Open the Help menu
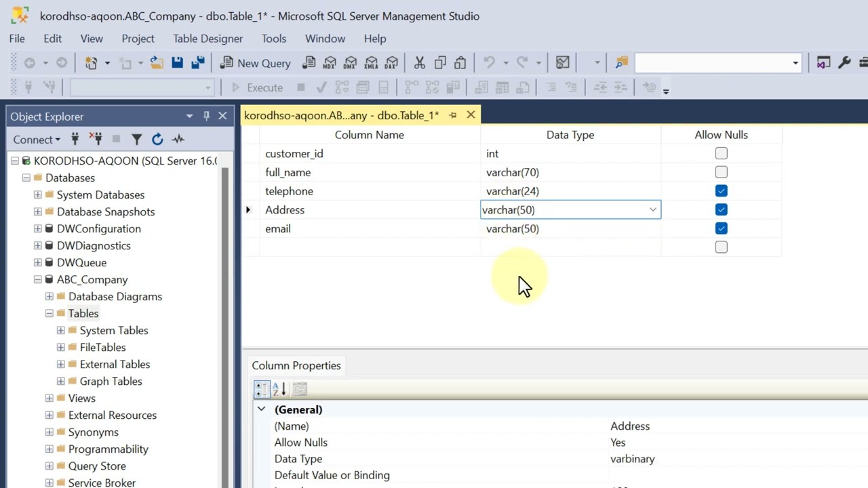This screenshot has width=868, height=488. (375, 39)
